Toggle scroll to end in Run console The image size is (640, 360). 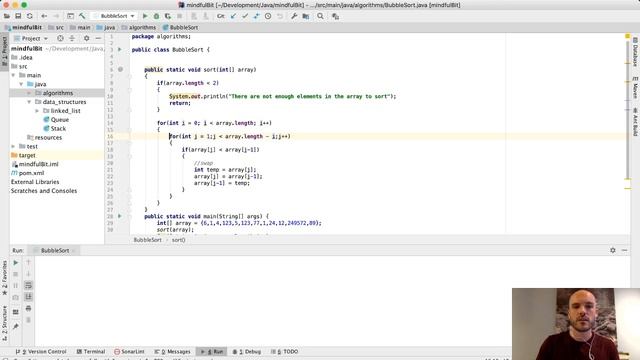pyautogui.click(x=28, y=297)
